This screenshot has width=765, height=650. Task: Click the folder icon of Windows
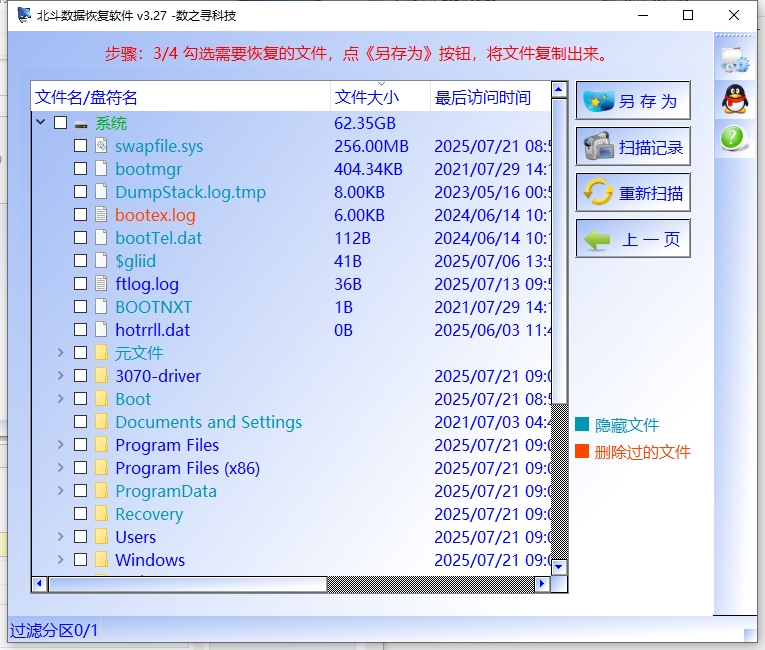tap(101, 559)
